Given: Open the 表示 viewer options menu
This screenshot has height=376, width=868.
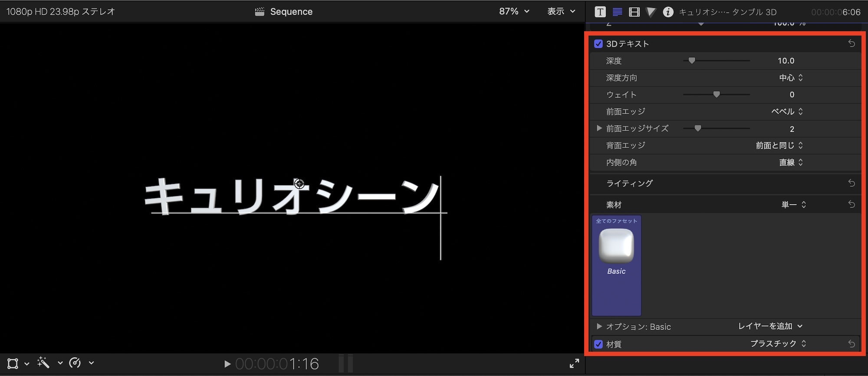Looking at the screenshot, I should 561,12.
